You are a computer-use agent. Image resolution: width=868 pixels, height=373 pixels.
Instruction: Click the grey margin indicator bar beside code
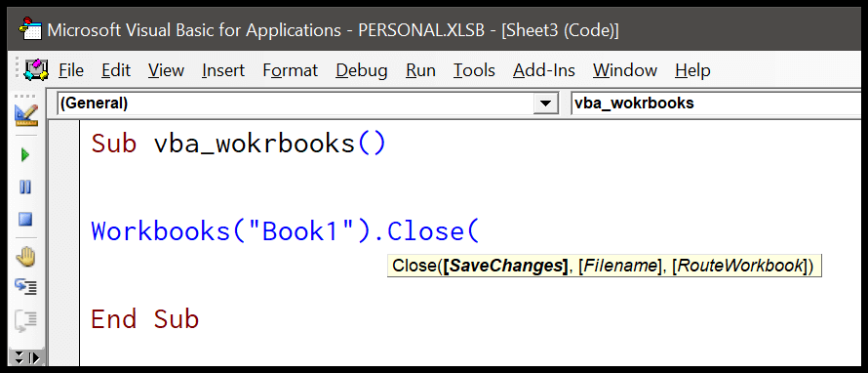click(x=64, y=242)
